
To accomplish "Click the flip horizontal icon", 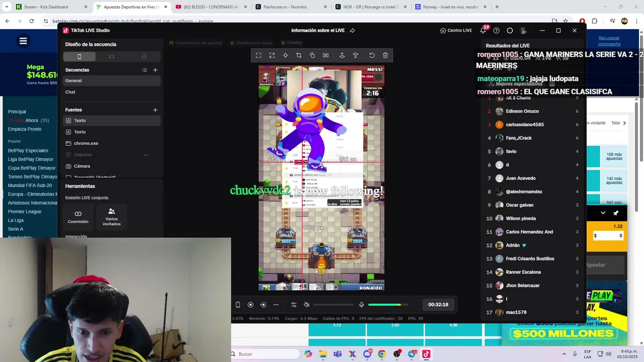I will 326,55.
